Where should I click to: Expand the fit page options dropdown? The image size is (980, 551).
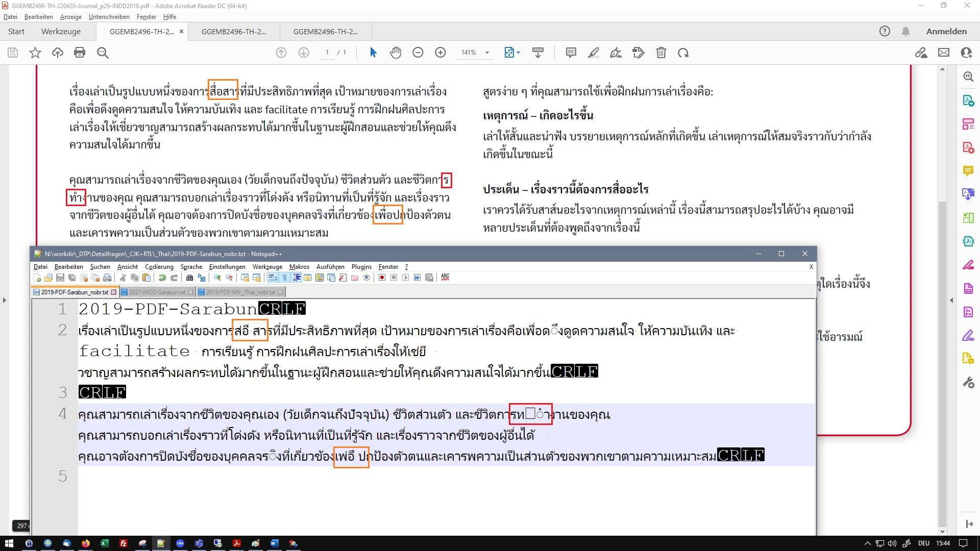(519, 53)
